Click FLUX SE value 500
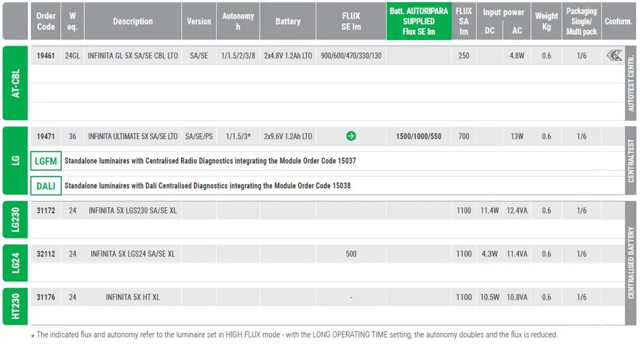Image resolution: width=644 pixels, height=346 pixels. tap(351, 254)
